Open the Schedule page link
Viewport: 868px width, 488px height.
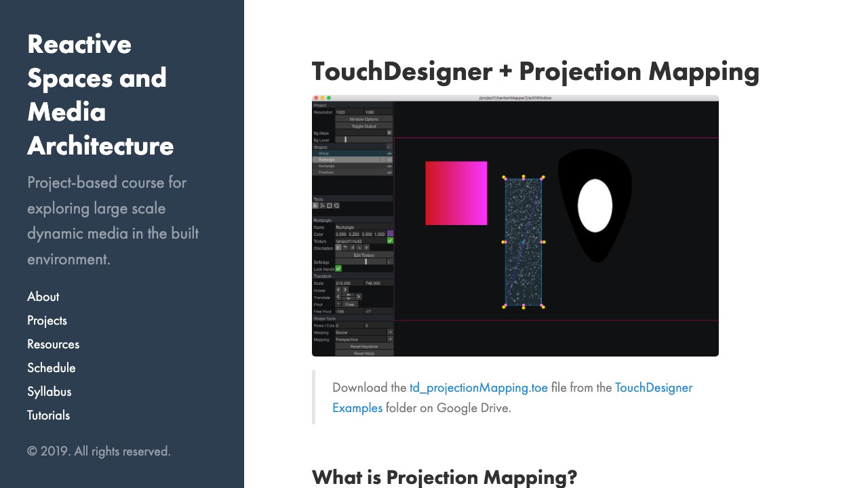click(x=51, y=368)
